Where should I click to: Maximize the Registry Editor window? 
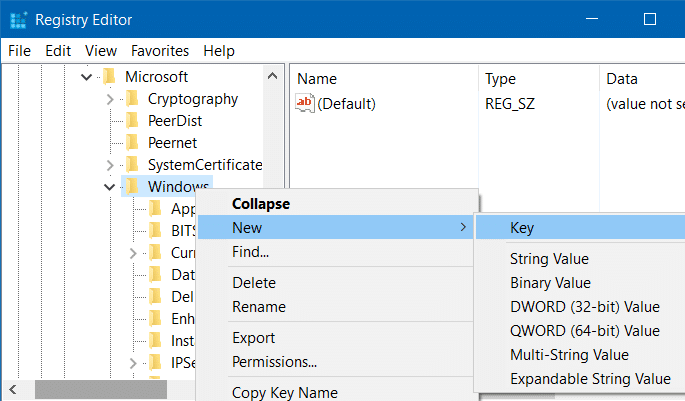650,19
